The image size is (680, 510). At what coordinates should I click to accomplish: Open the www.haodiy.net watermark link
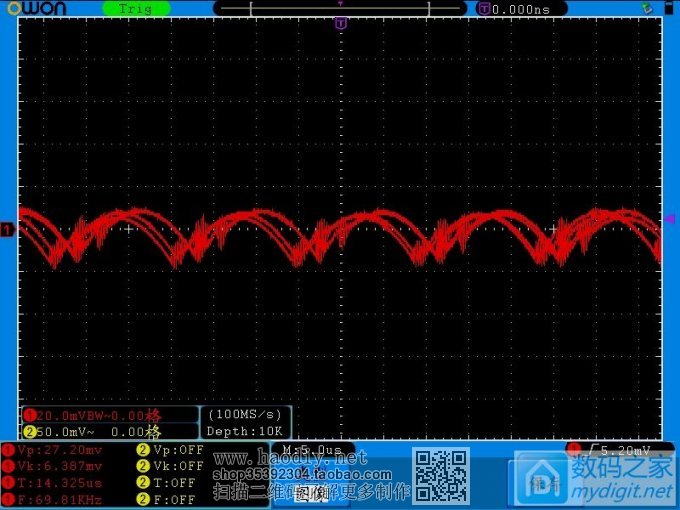point(290,458)
